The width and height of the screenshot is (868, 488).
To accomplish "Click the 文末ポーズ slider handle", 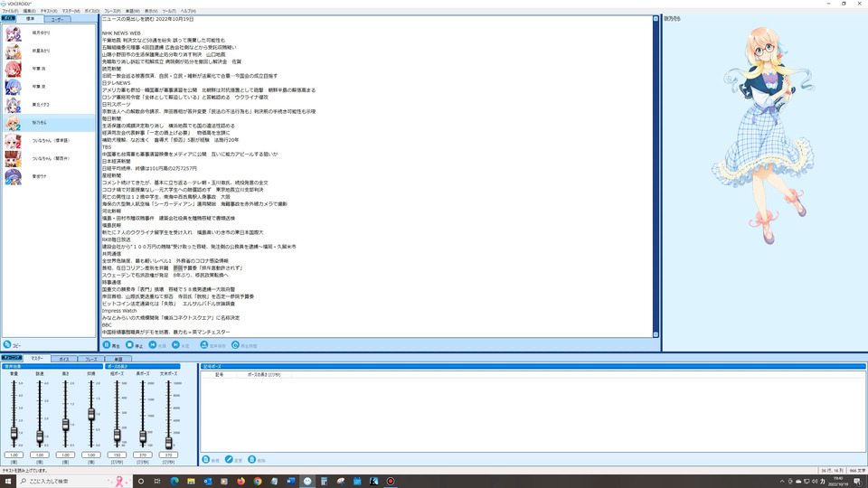I will point(168,442).
